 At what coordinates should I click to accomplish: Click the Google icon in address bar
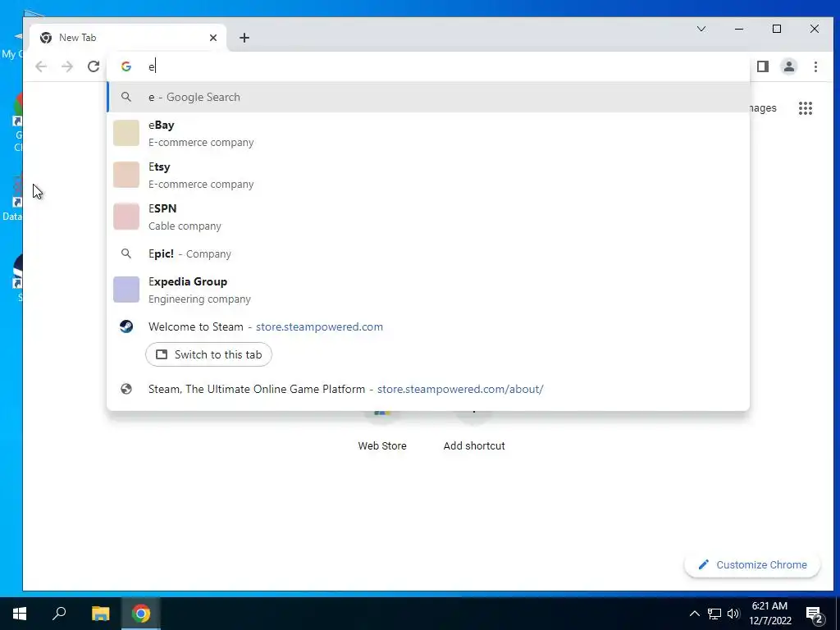126,66
